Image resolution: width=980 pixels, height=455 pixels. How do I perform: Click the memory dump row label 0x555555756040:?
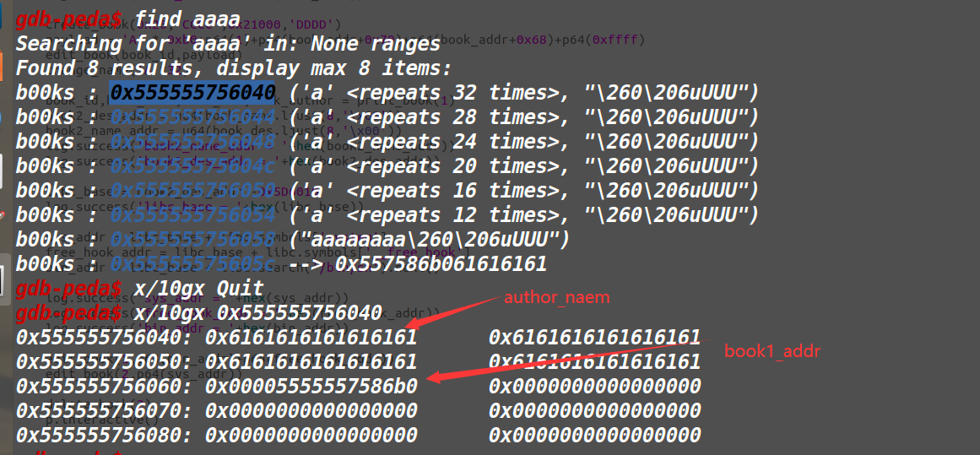(x=104, y=337)
